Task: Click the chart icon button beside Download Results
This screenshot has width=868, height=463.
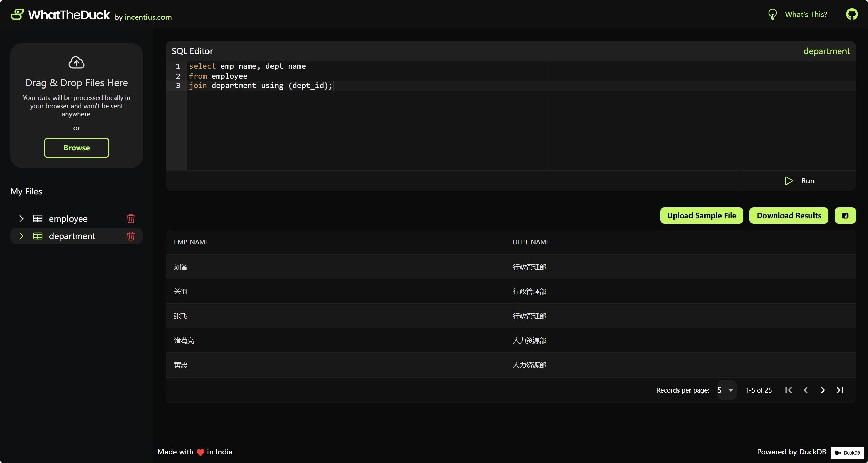Action: click(845, 216)
